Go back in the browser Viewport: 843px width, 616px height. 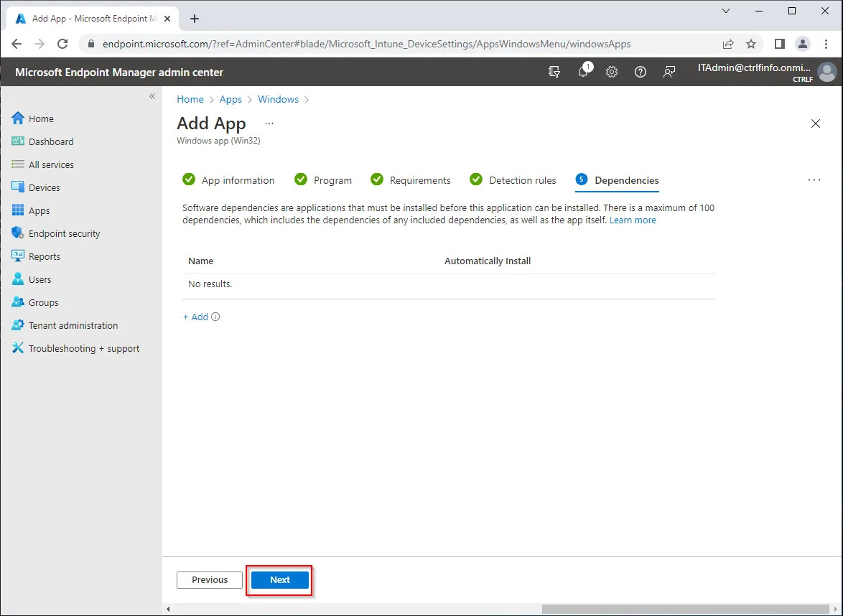pos(17,44)
